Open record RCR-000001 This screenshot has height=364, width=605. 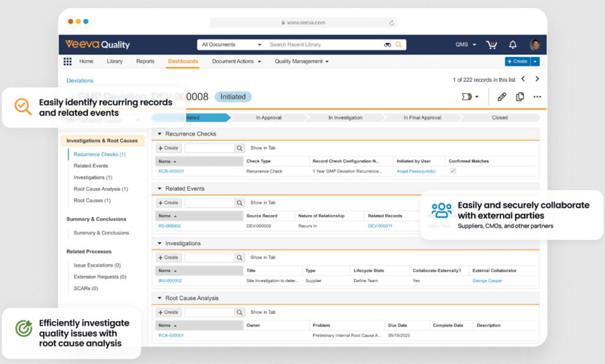coord(171,171)
